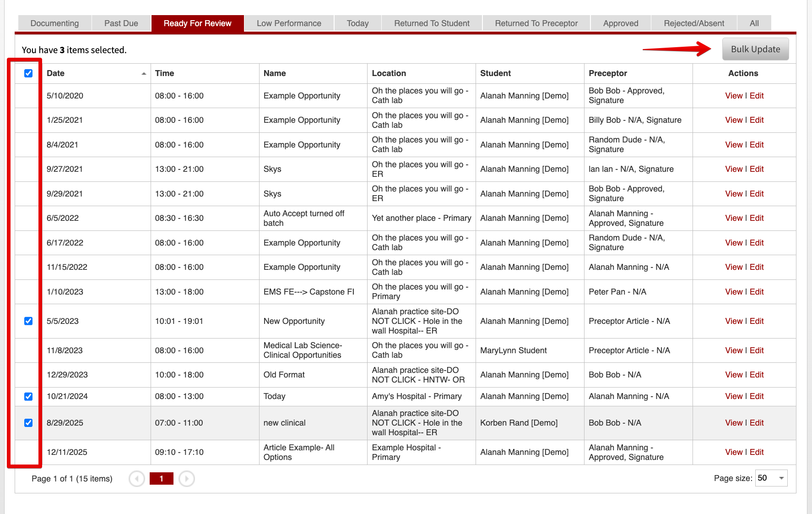Toggle the select-all header checkbox
Viewport: 812px width, 514px height.
point(28,73)
